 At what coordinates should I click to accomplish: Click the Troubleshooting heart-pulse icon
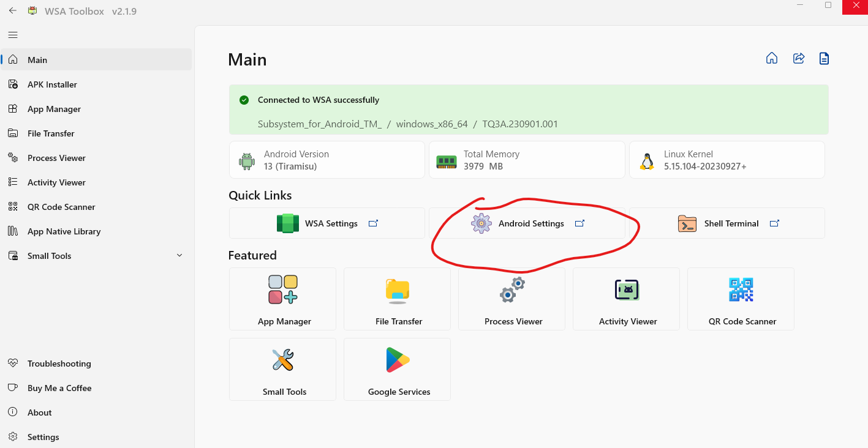[13, 364]
